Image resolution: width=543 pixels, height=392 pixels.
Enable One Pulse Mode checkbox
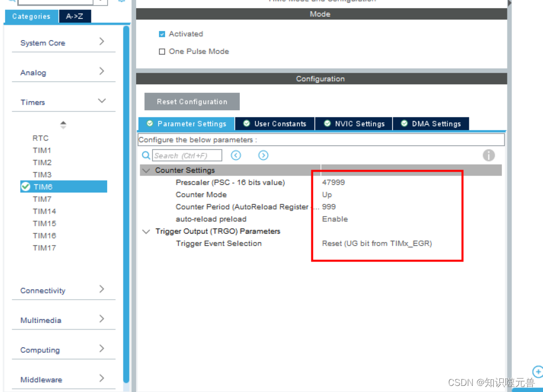pyautogui.click(x=162, y=52)
